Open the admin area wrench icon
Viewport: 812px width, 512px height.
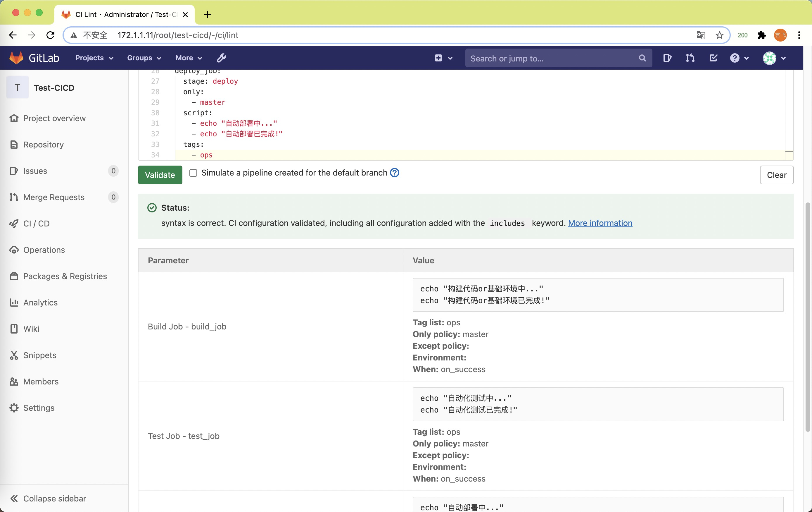[222, 58]
